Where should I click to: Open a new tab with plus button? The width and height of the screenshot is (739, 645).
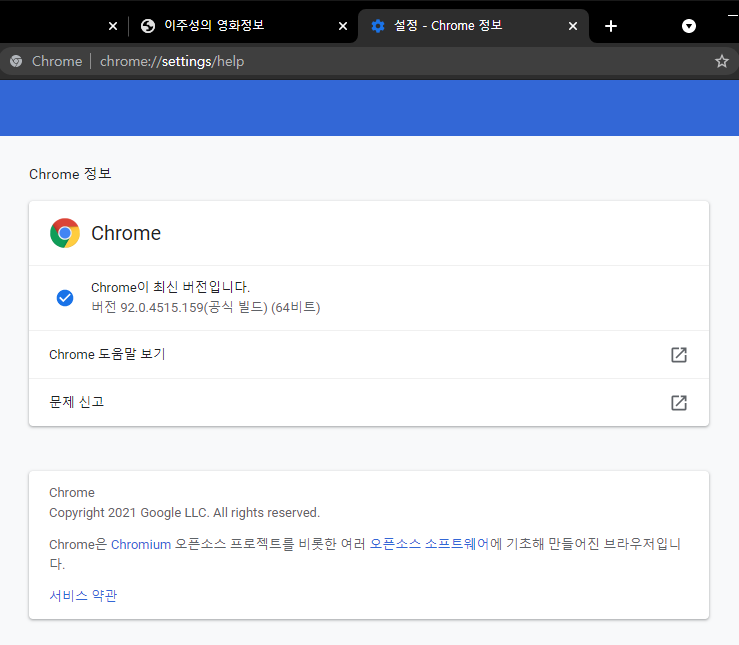[x=611, y=26]
